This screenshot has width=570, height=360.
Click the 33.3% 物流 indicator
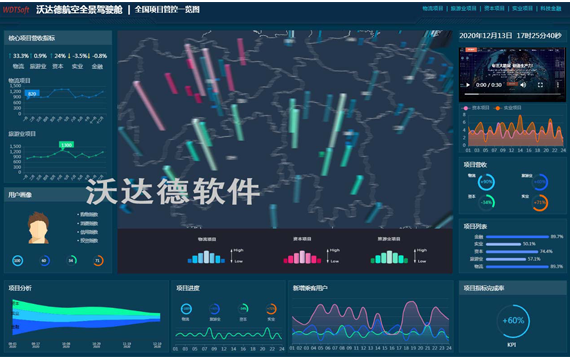coord(18,61)
